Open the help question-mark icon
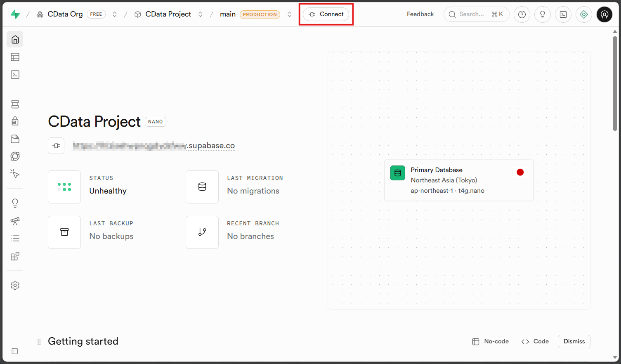The width and height of the screenshot is (621, 364). click(522, 14)
